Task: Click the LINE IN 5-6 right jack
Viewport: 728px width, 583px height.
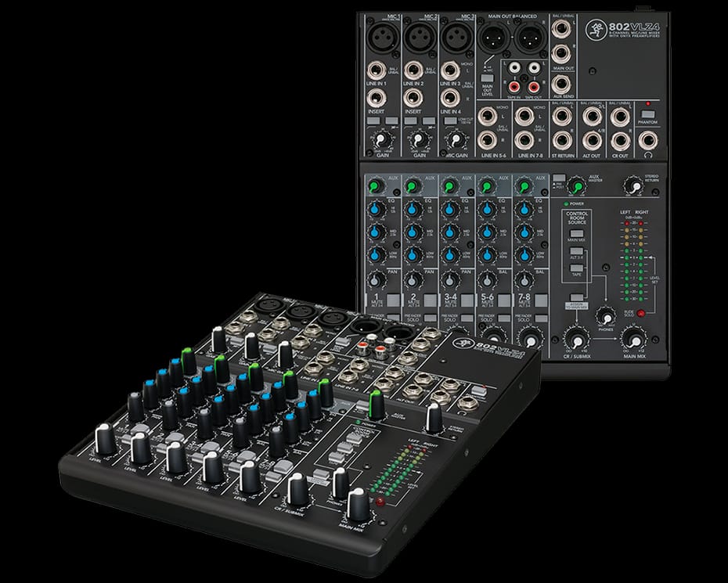Action: point(487,140)
